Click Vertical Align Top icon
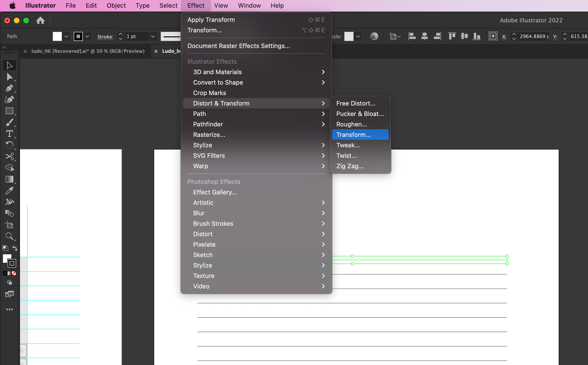 tap(452, 36)
